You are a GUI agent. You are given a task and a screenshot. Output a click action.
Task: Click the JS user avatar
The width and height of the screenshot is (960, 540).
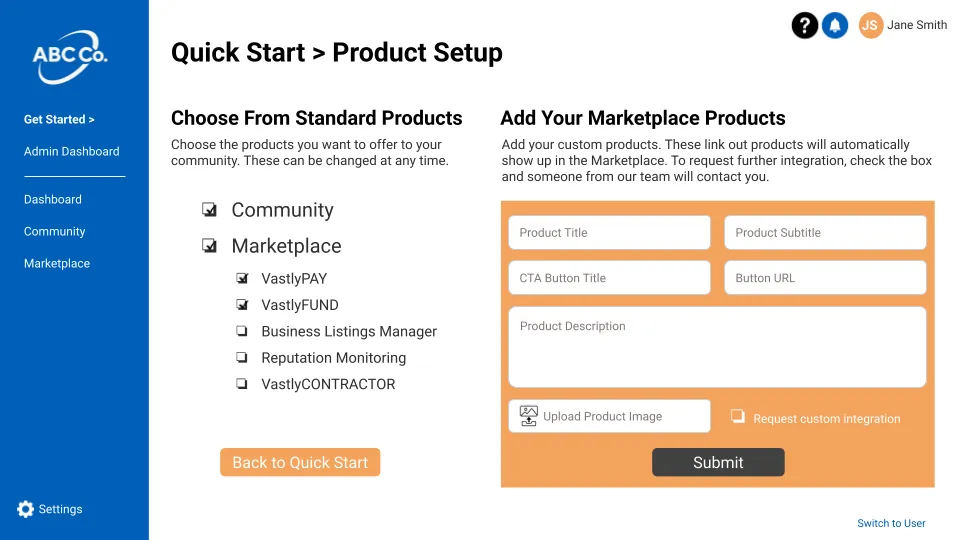[x=871, y=26]
